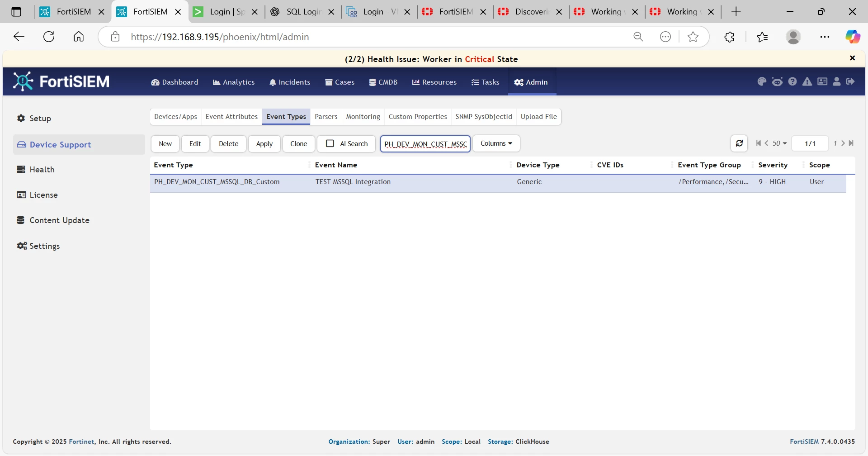The image size is (868, 456).
Task: Open the Resources page
Action: pyautogui.click(x=434, y=82)
